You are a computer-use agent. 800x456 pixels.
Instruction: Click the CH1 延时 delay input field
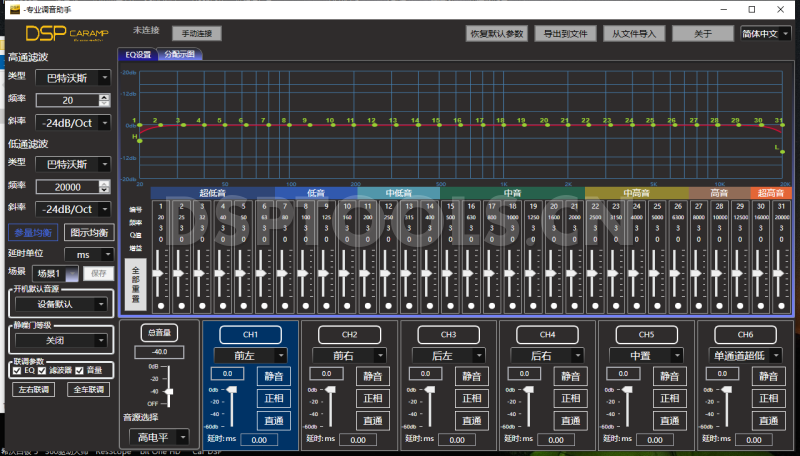tap(258, 440)
